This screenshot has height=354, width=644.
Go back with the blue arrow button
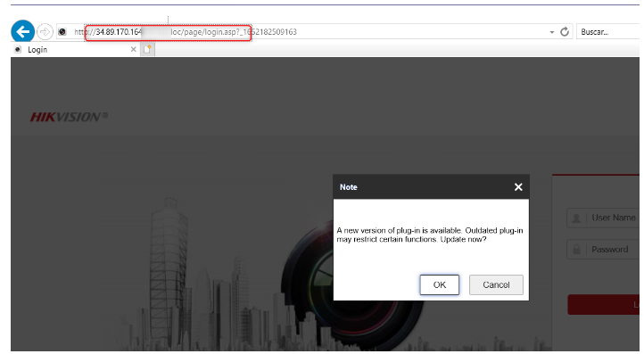click(x=22, y=31)
